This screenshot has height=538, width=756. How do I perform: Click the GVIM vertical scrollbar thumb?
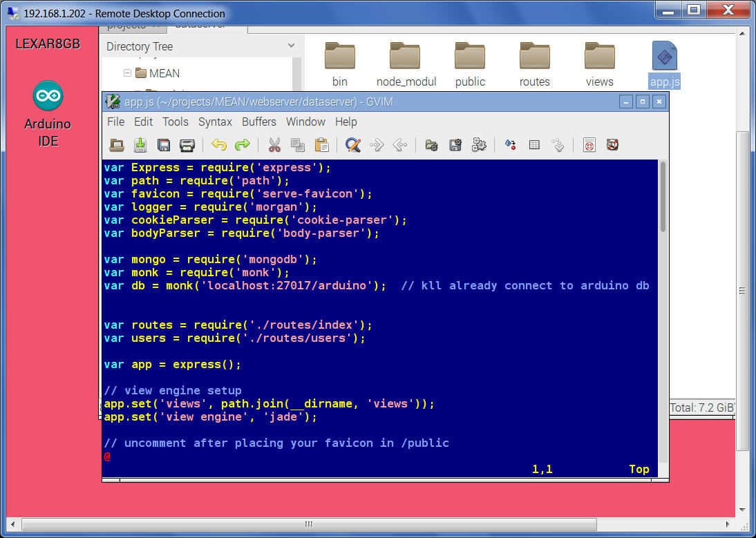coord(663,197)
